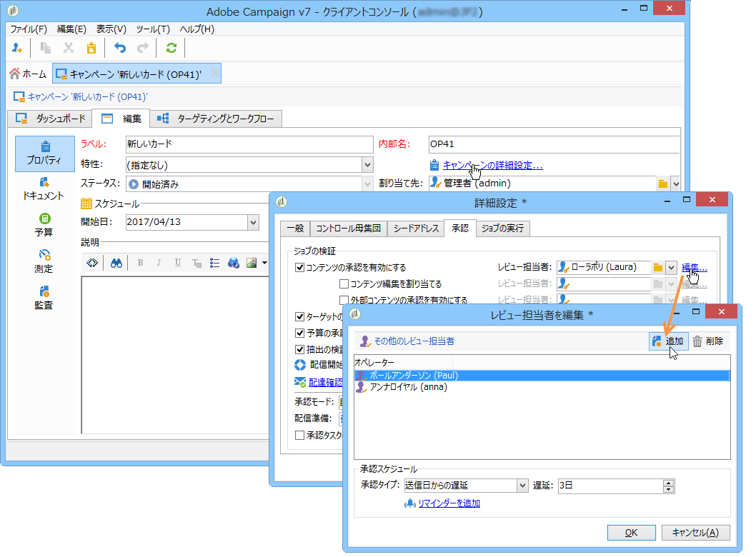Open the 測定 sidebar section
This screenshot has height=557, width=756.
coord(44,261)
